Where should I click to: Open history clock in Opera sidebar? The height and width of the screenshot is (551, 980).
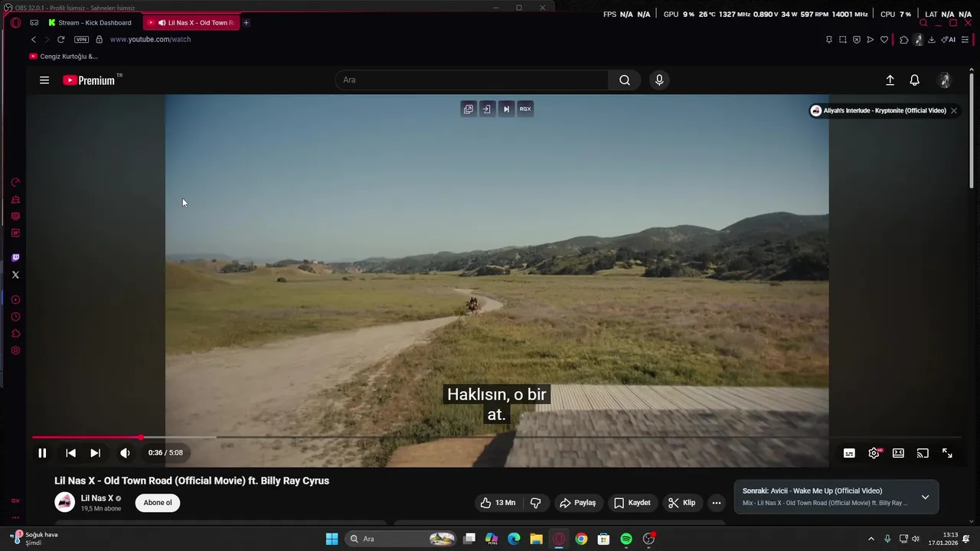(x=15, y=317)
